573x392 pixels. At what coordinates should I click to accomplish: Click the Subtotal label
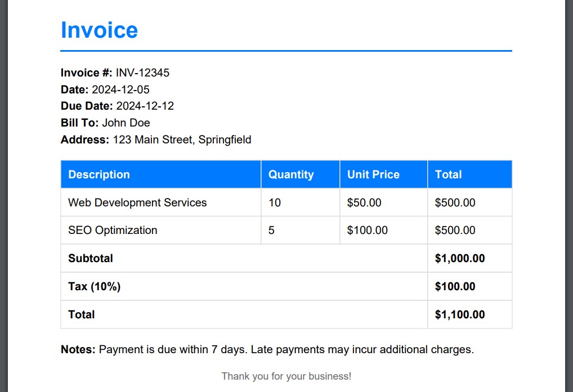(91, 258)
